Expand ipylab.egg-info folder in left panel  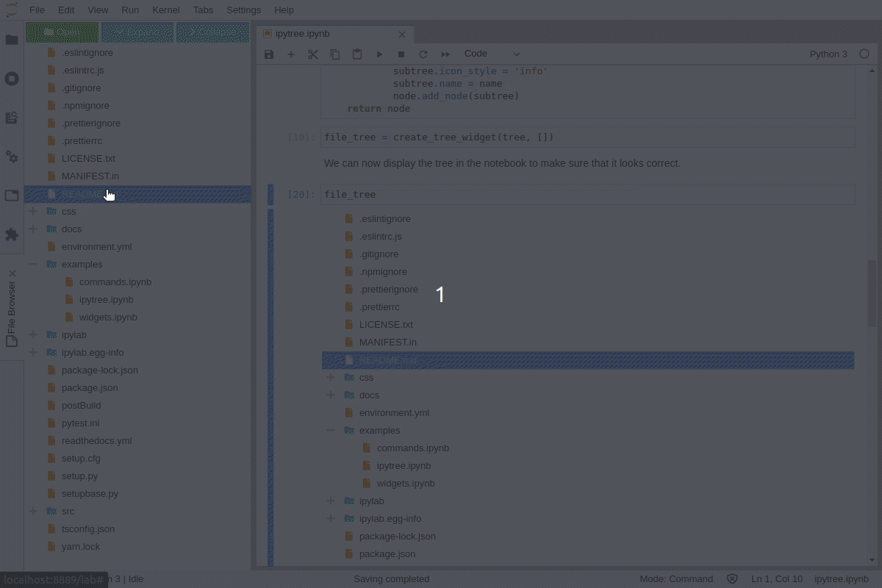(x=33, y=352)
